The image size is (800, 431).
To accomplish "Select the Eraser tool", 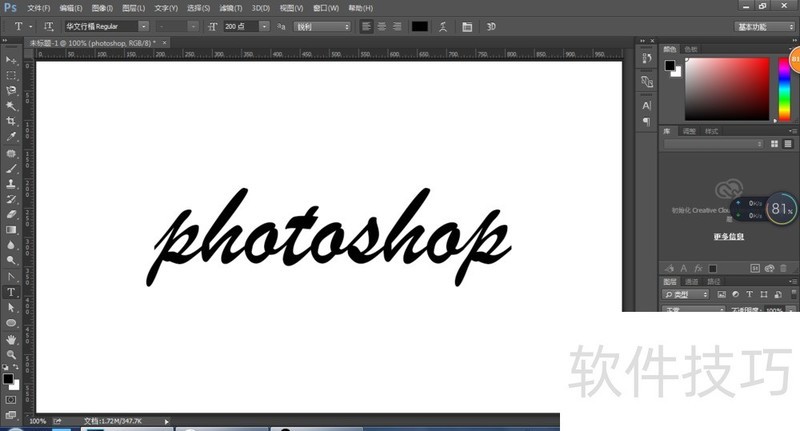I will point(11,215).
